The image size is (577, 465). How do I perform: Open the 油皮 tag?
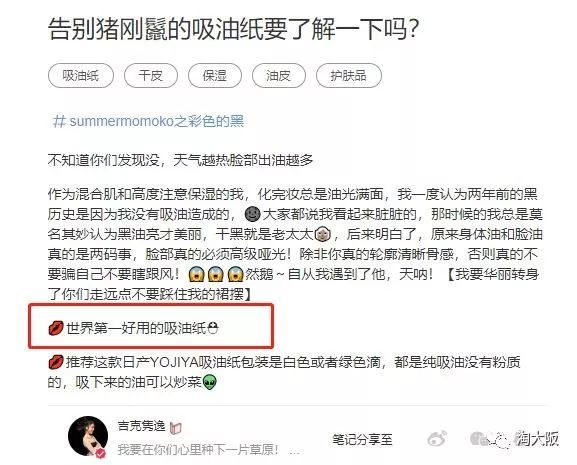click(279, 75)
